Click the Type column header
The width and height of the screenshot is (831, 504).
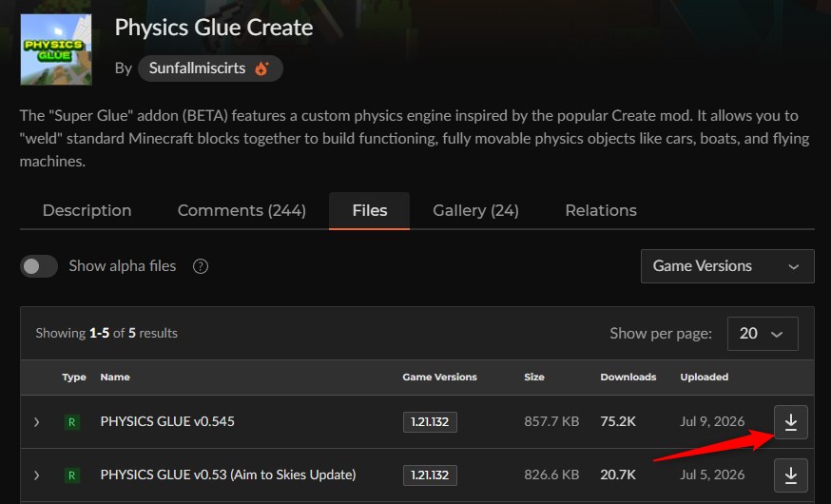73,378
